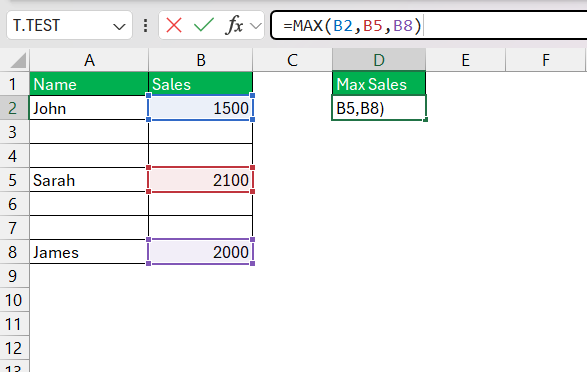Image resolution: width=587 pixels, height=372 pixels.
Task: Select the row 8 header
Action: pyautogui.click(x=14, y=252)
